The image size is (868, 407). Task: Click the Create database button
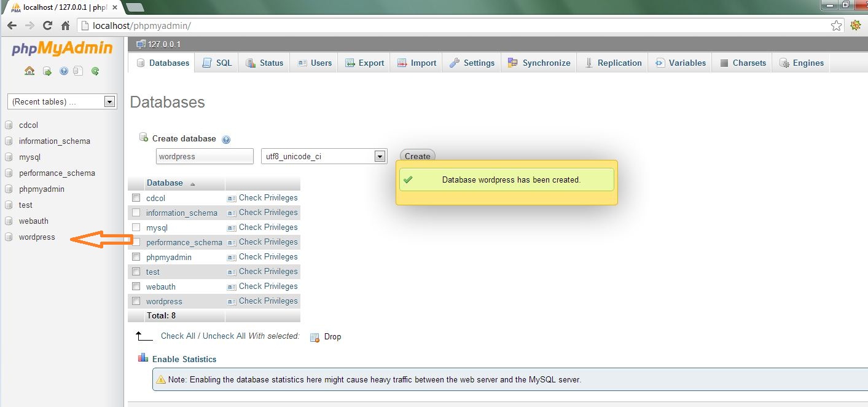[417, 156]
